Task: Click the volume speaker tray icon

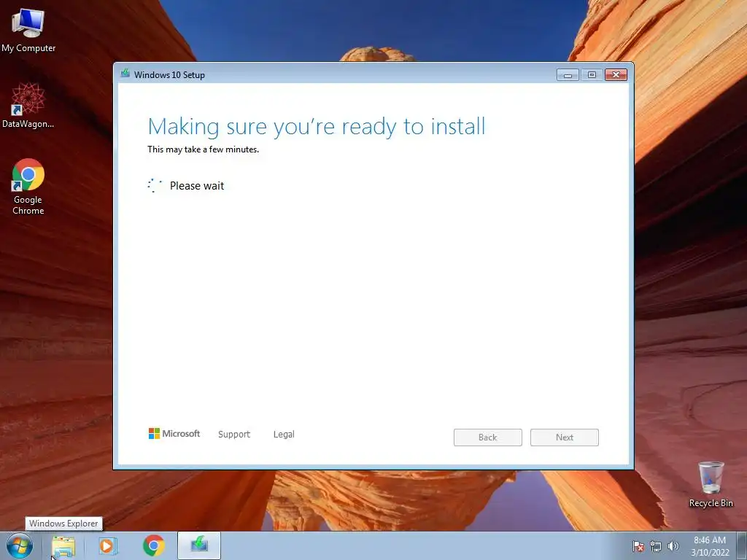Action: (673, 546)
